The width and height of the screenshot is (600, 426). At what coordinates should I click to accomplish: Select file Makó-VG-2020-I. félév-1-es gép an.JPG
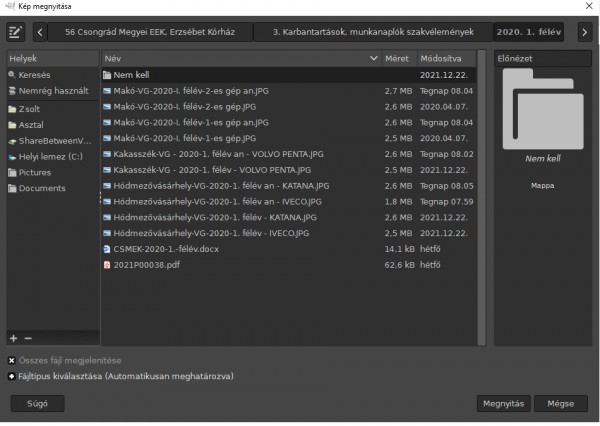[x=289, y=122]
